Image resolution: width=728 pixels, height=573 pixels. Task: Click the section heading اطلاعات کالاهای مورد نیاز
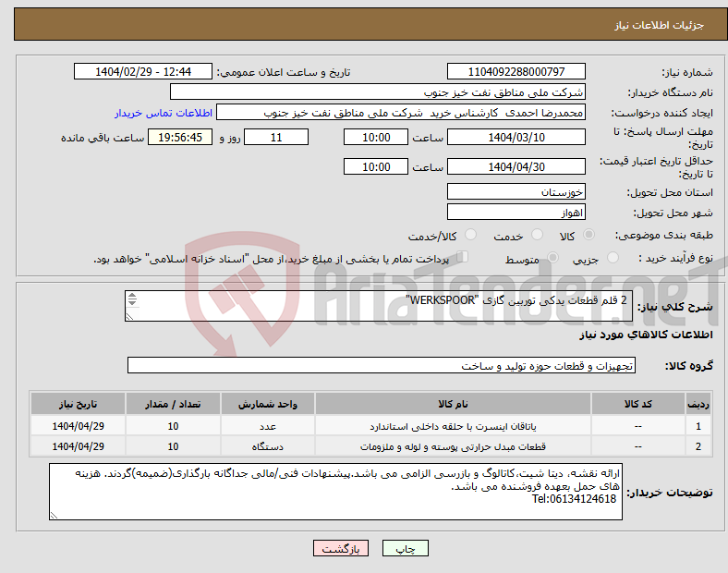(x=646, y=335)
